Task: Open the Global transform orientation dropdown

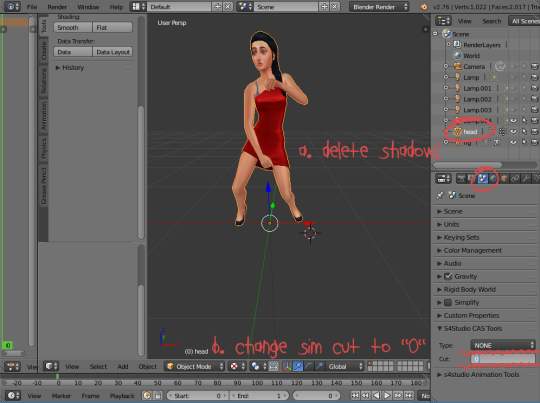Action: click(345, 366)
